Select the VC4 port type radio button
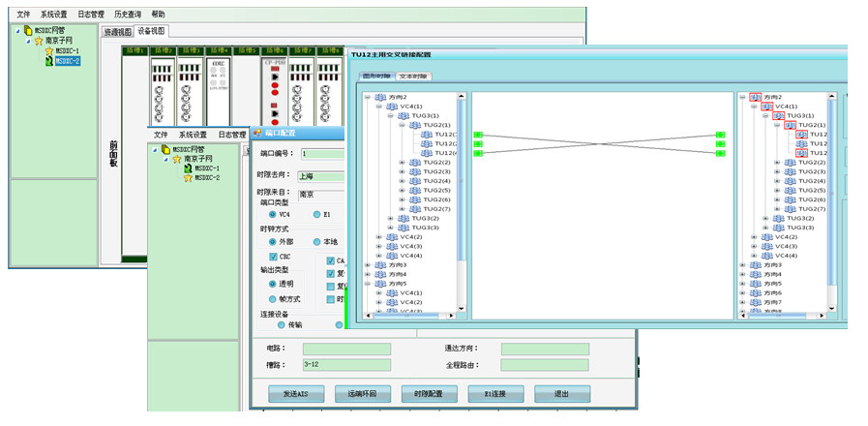The image size is (868, 426). tap(273, 214)
